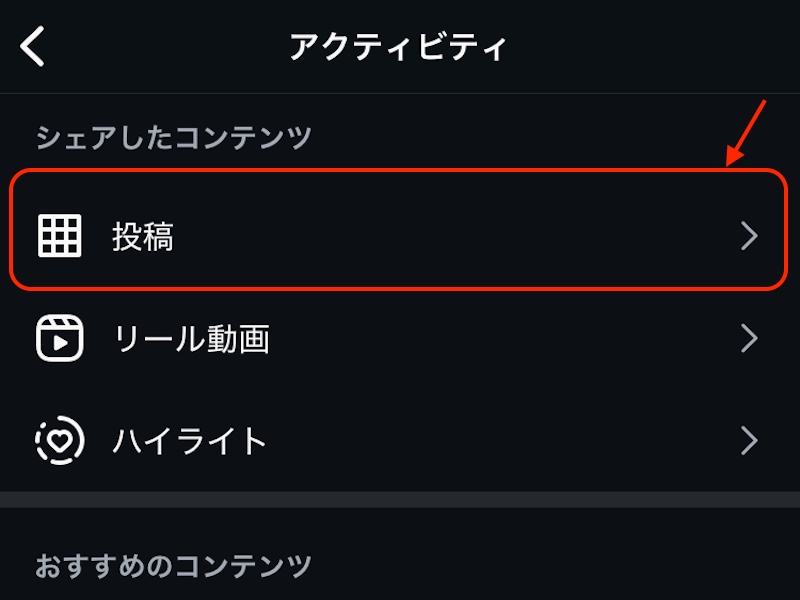Screen dimensions: 800x600
Task: Expand the ハイライト row chevron
Action: [x=750, y=439]
